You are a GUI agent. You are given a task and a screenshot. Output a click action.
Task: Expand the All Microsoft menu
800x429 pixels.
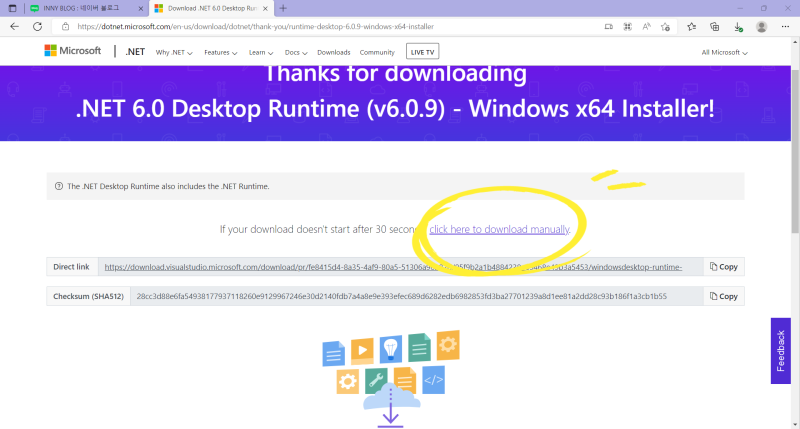tap(724, 53)
